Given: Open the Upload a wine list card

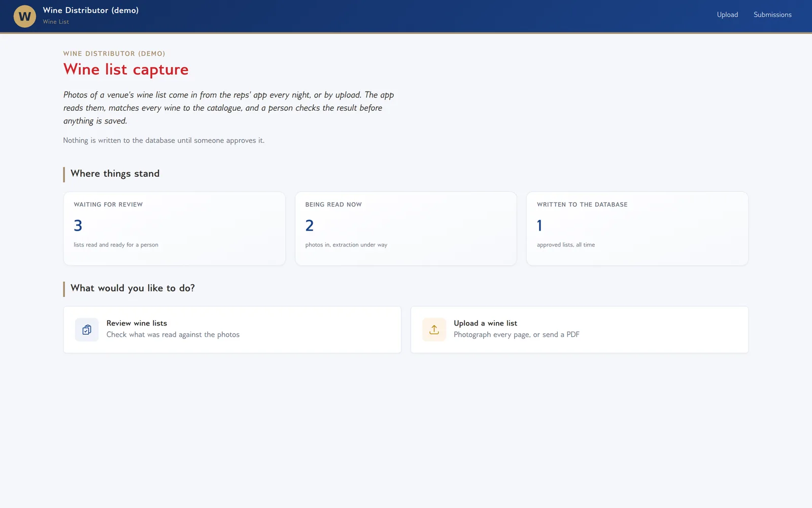Looking at the screenshot, I should (x=580, y=330).
